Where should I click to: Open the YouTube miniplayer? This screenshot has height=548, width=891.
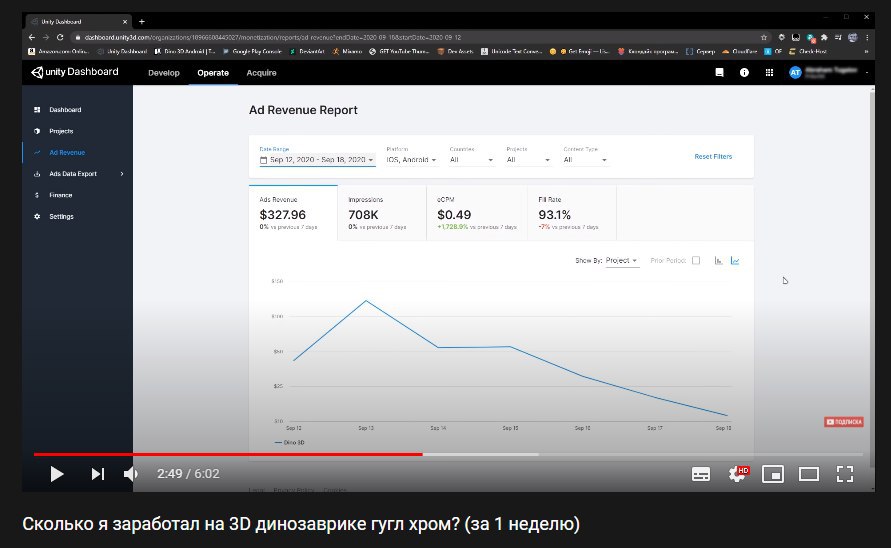(x=773, y=474)
